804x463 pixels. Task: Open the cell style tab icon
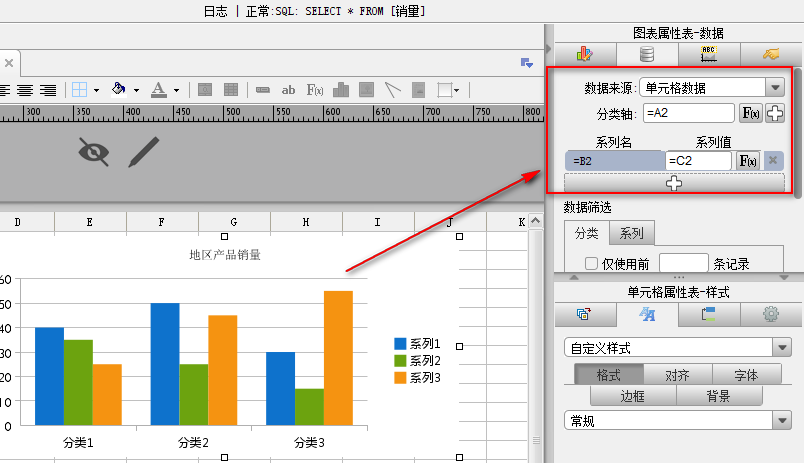647,314
